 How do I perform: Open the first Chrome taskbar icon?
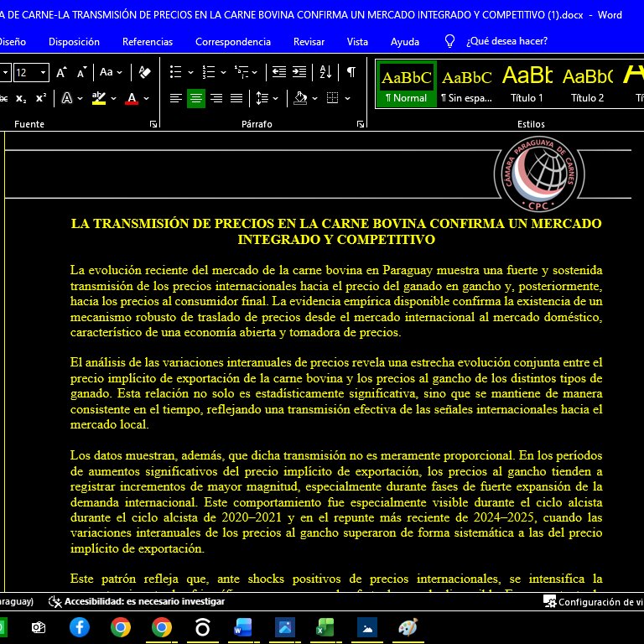pyautogui.click(x=121, y=627)
